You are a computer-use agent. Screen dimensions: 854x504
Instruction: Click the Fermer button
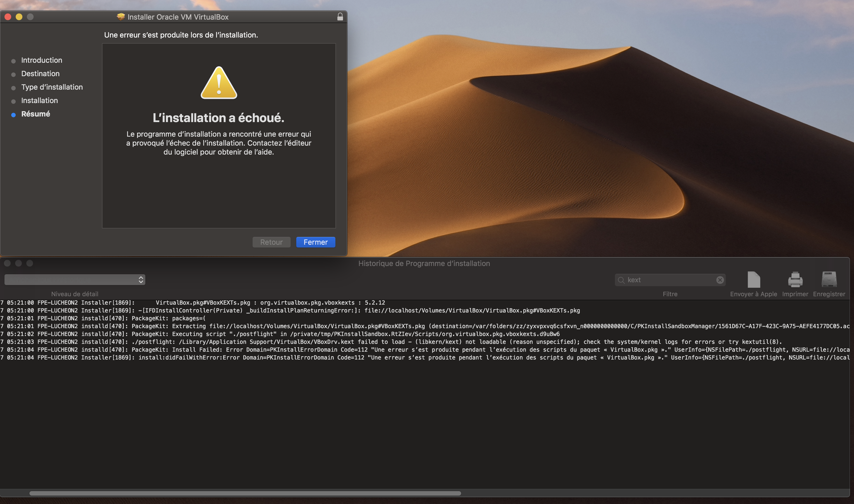[x=316, y=242]
